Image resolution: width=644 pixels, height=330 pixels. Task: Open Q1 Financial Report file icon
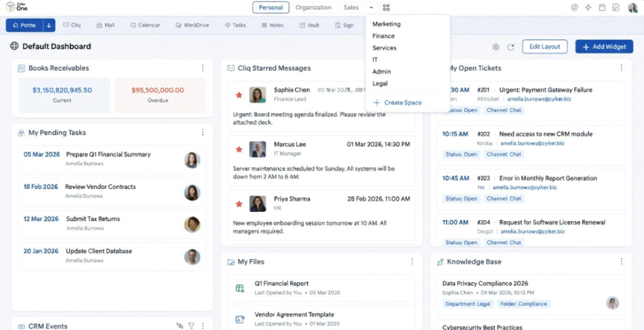[240, 288]
